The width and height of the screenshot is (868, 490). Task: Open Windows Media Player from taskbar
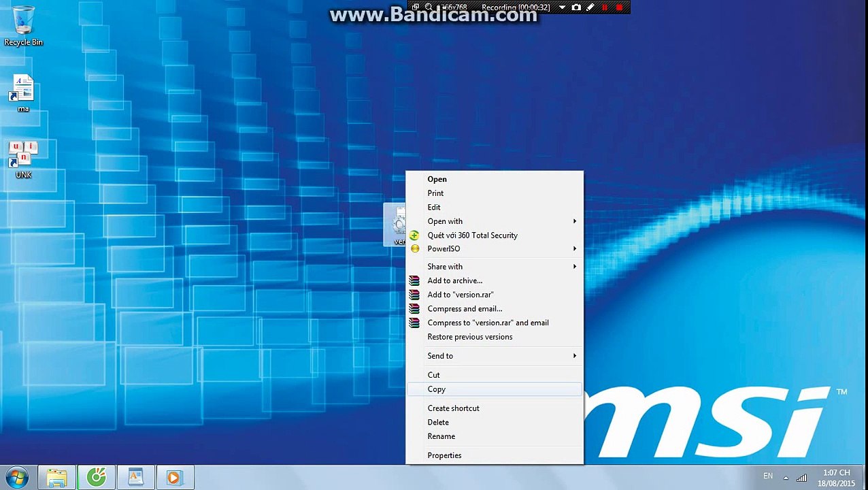coord(174,478)
